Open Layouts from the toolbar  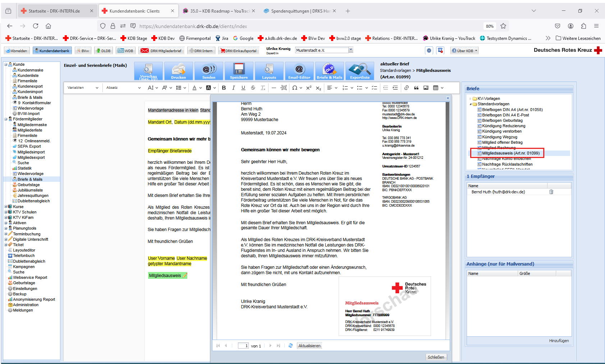pos(269,71)
